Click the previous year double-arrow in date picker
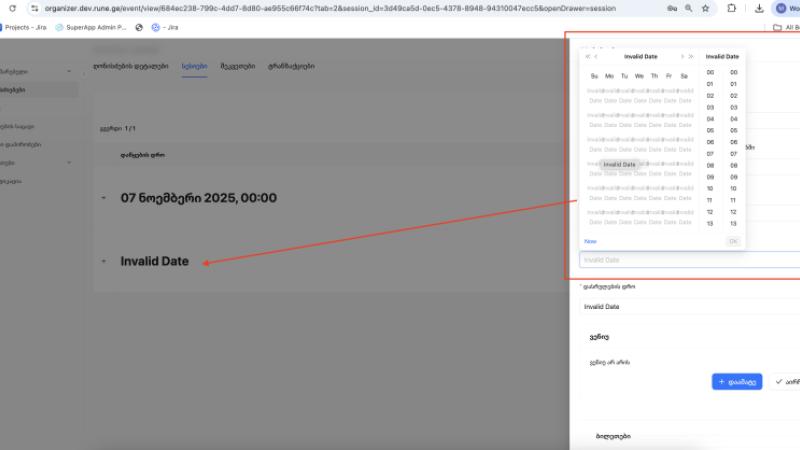The width and height of the screenshot is (800, 450). coord(587,57)
